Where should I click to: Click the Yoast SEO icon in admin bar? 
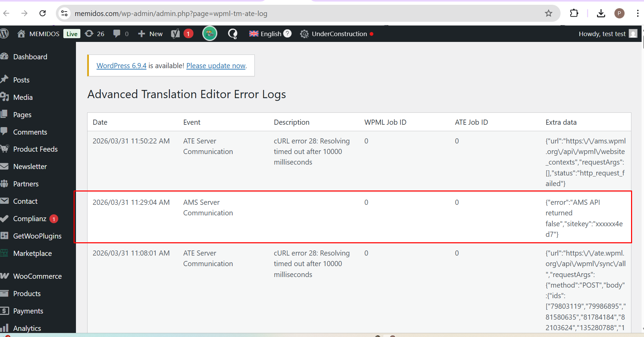click(x=175, y=34)
